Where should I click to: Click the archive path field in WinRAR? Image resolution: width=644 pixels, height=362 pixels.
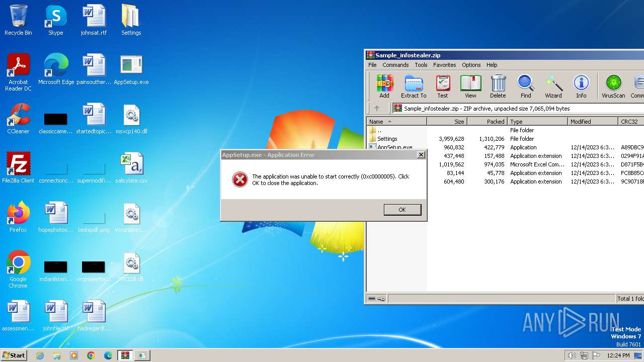pos(518,108)
